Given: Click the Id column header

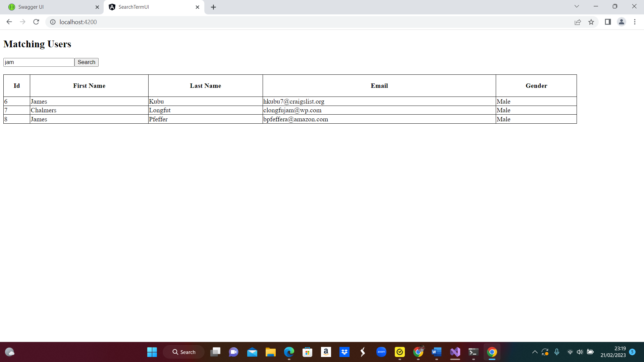Looking at the screenshot, I should [17, 86].
